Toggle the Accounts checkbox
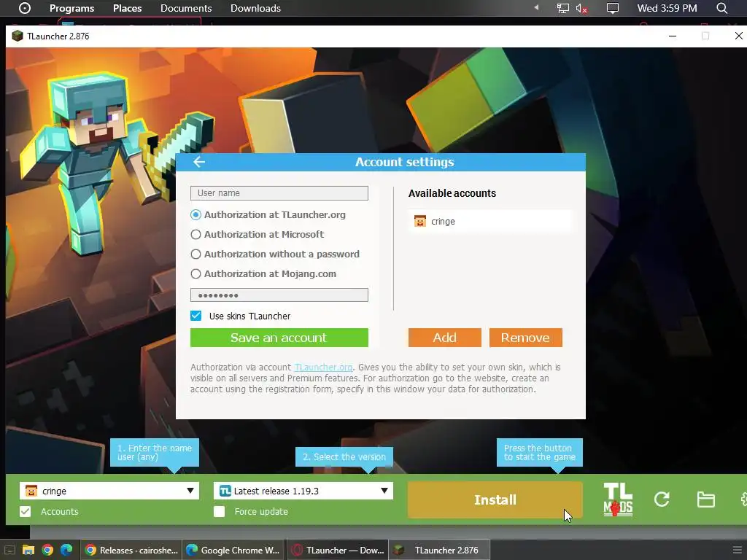 [26, 511]
